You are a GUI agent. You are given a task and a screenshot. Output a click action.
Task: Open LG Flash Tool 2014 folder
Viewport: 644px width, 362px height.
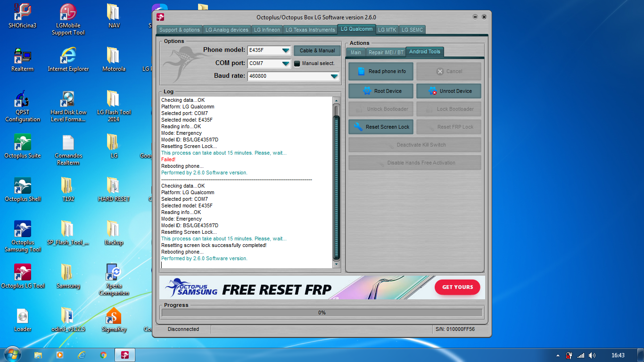point(114,106)
